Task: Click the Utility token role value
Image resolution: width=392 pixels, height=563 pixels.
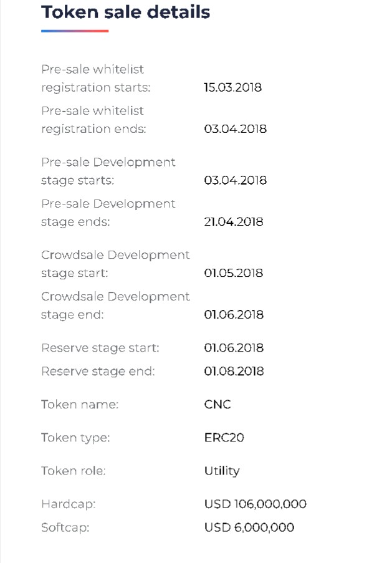Action: 221,471
